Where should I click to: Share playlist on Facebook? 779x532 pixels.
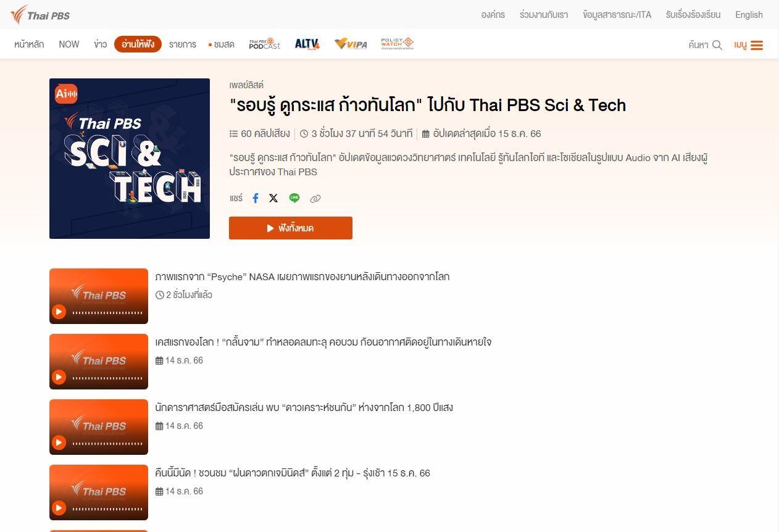point(256,198)
